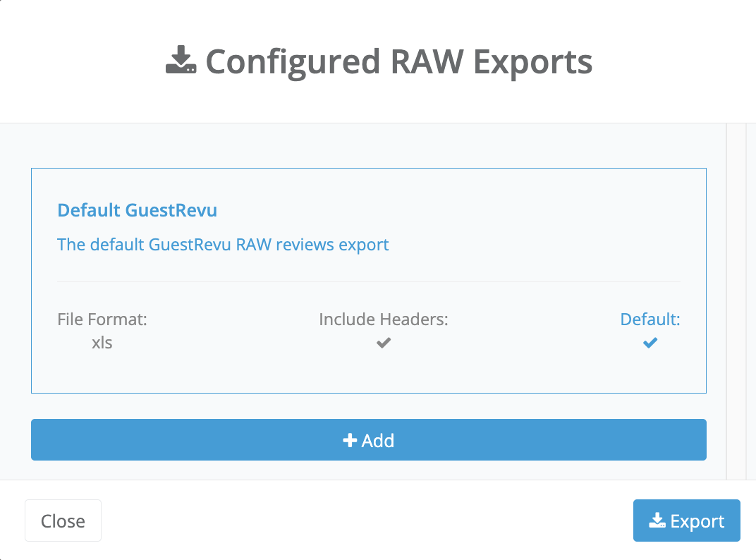Select the default GuestRevu RAW reviews export description
The image size is (756, 560).
coord(223,245)
